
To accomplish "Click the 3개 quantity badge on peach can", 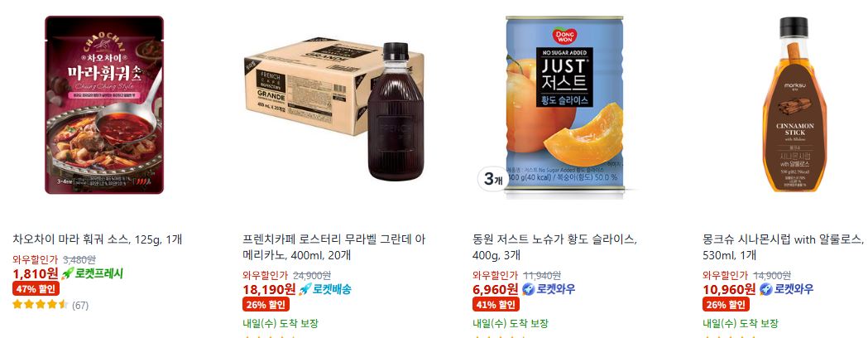I will pyautogui.click(x=492, y=179).
